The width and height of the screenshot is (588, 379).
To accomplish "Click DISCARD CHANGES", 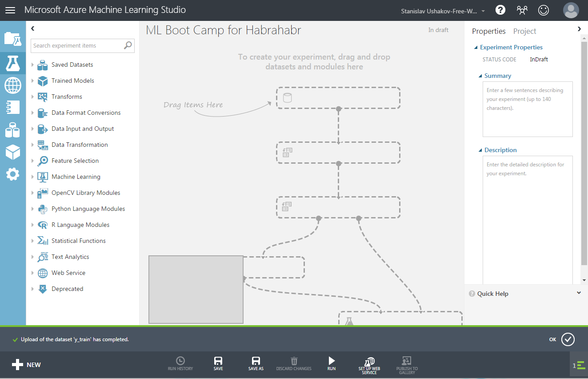I will click(294, 364).
